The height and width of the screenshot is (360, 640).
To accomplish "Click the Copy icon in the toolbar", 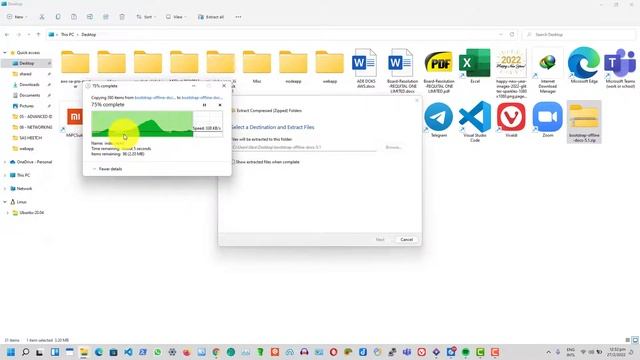I will pyautogui.click(x=58, y=17).
